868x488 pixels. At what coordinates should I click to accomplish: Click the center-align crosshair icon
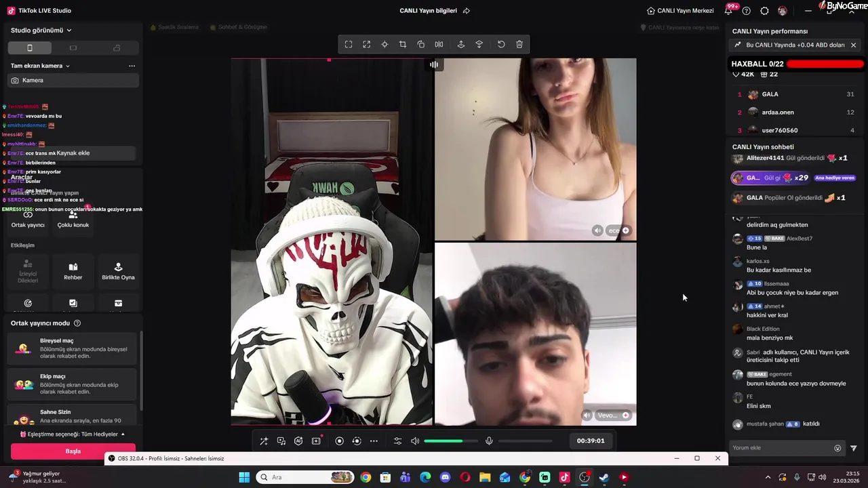click(384, 44)
